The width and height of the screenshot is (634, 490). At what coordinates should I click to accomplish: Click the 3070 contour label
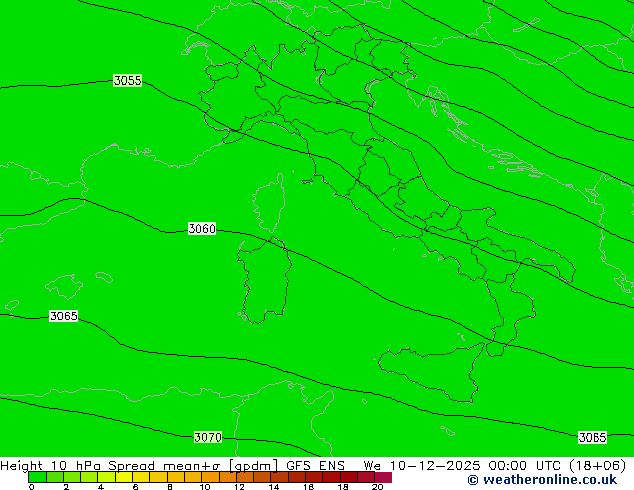208,437
